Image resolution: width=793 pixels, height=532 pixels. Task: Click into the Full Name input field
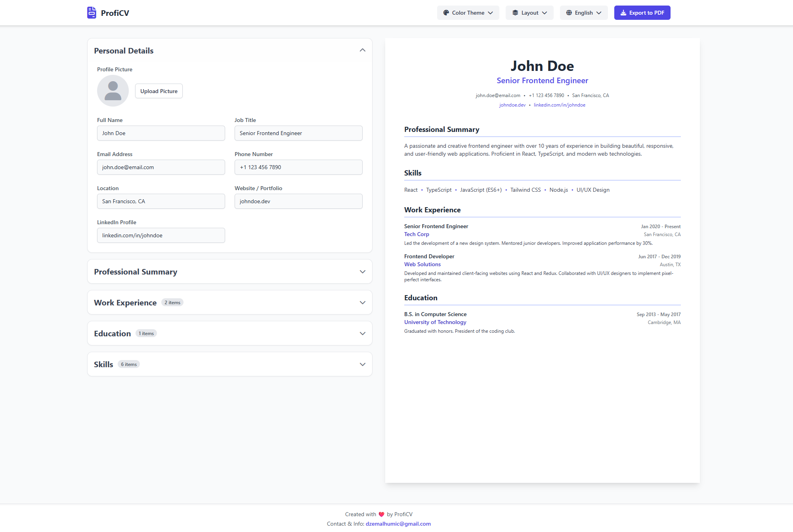(161, 133)
